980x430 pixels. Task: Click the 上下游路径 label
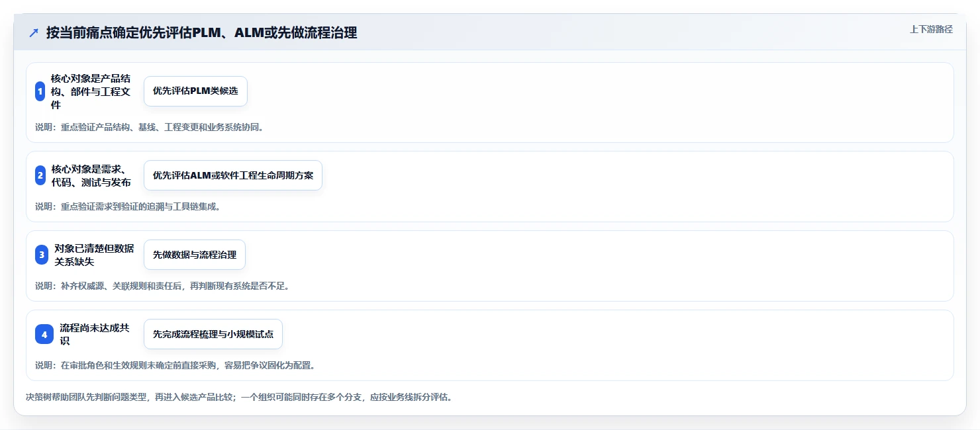coord(931,29)
